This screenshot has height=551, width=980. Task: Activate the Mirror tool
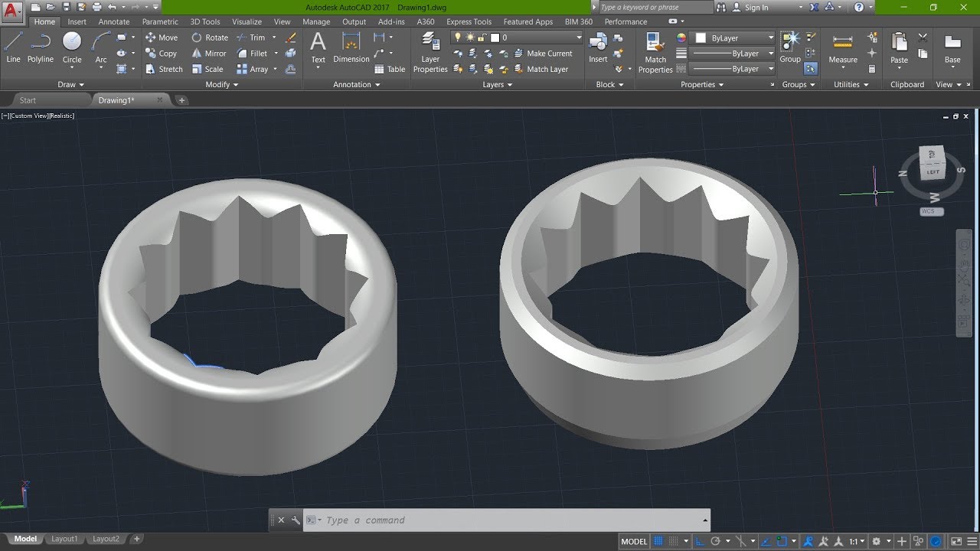[209, 54]
